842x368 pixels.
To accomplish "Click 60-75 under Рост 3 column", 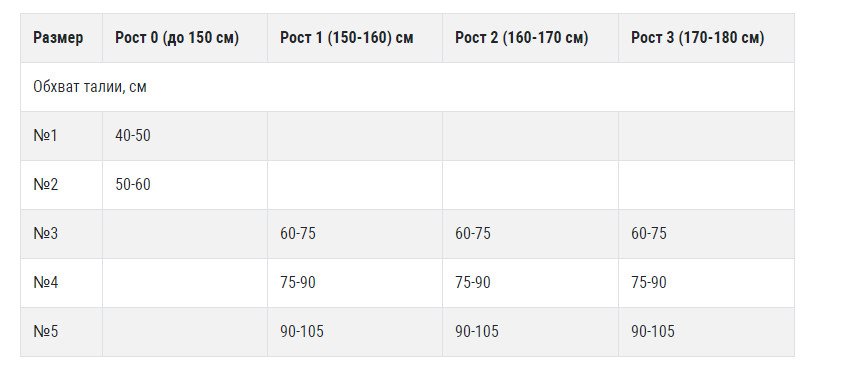I will (649, 234).
